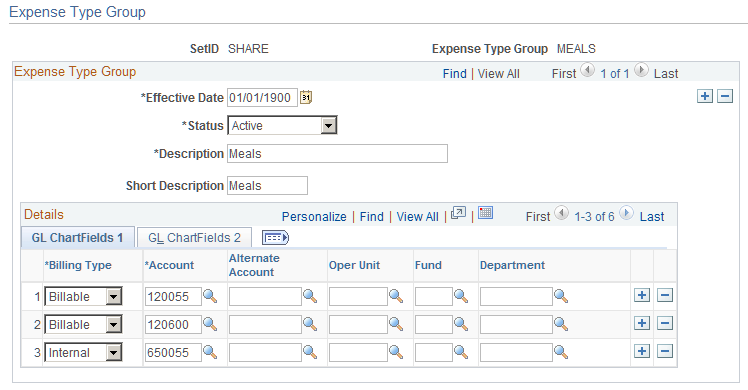Open Billing Type dropdown in row 2
The height and width of the screenshot is (390, 748).
83,325
